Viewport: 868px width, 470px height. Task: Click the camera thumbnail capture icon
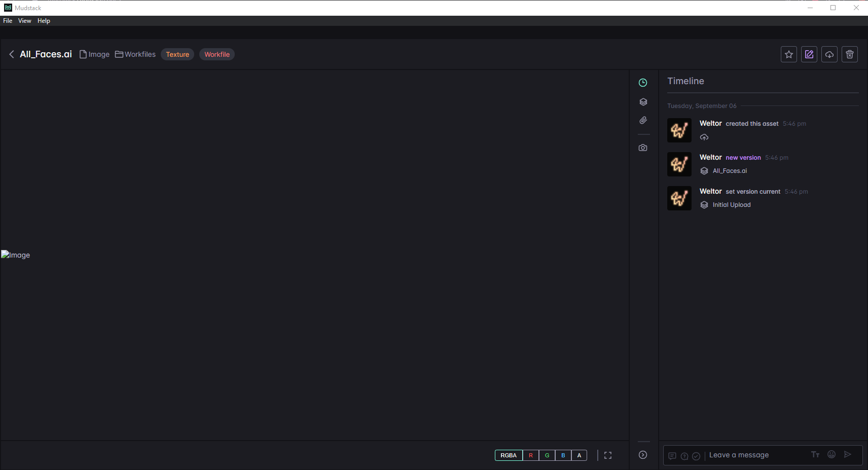(x=643, y=148)
